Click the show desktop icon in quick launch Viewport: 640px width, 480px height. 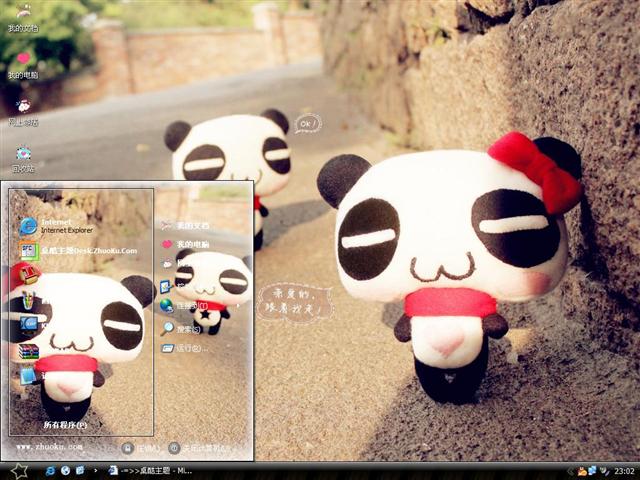point(80,471)
